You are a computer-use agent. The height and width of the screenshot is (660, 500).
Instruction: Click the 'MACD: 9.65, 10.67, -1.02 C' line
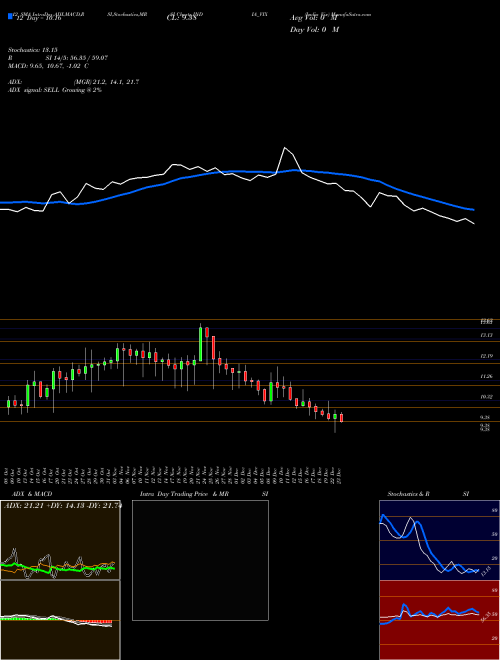[x=48, y=66]
